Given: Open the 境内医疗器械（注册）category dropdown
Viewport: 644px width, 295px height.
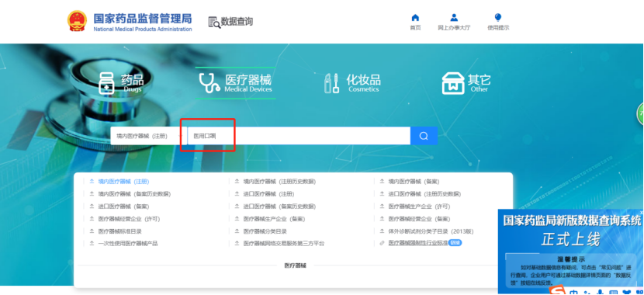Looking at the screenshot, I should pyautogui.click(x=149, y=136).
